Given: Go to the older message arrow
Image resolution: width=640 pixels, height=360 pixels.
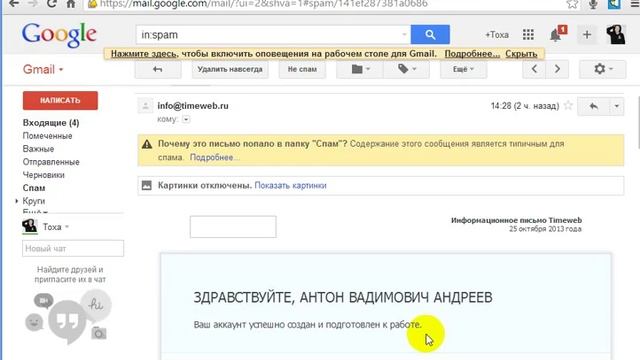Looking at the screenshot, I should coord(557,69).
